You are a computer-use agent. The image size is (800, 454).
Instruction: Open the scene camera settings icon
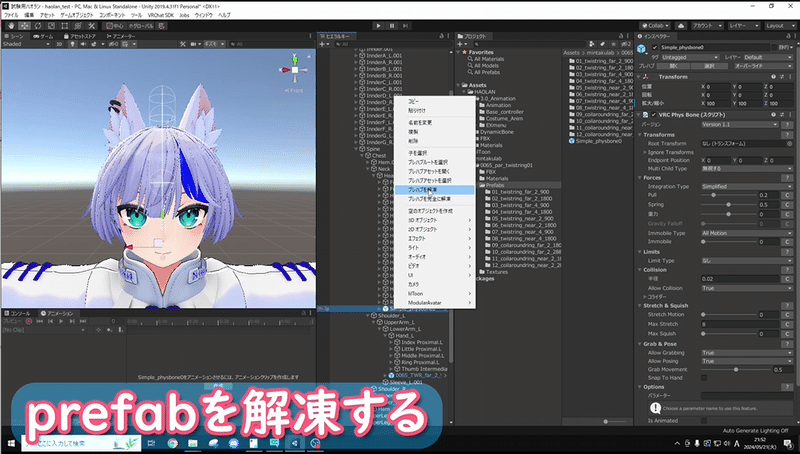click(195, 44)
